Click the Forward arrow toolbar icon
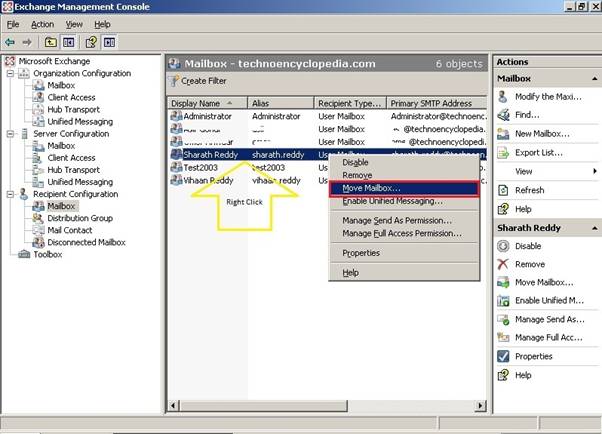This screenshot has height=434, width=602. click(x=27, y=42)
